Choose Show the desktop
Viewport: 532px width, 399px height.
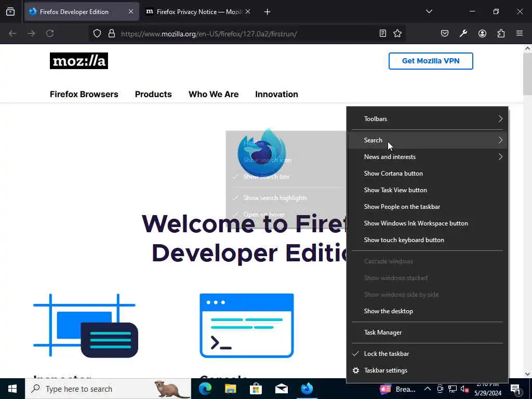click(x=427, y=311)
